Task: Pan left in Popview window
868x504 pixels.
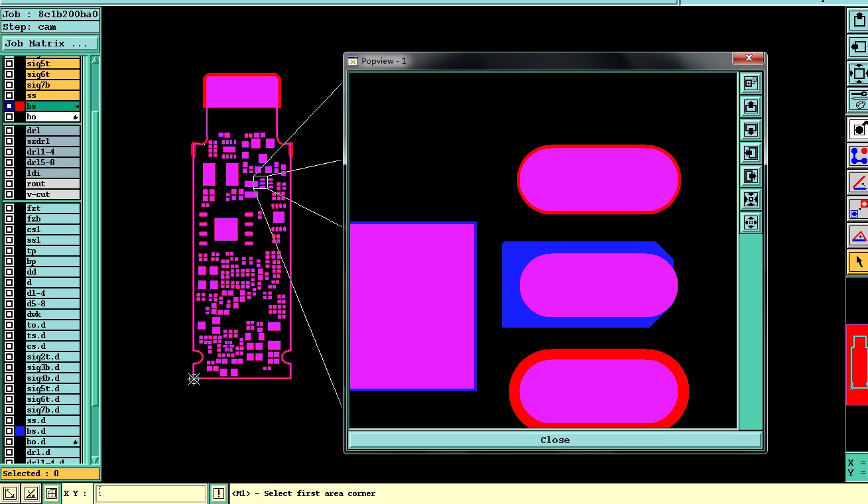Action: [751, 153]
